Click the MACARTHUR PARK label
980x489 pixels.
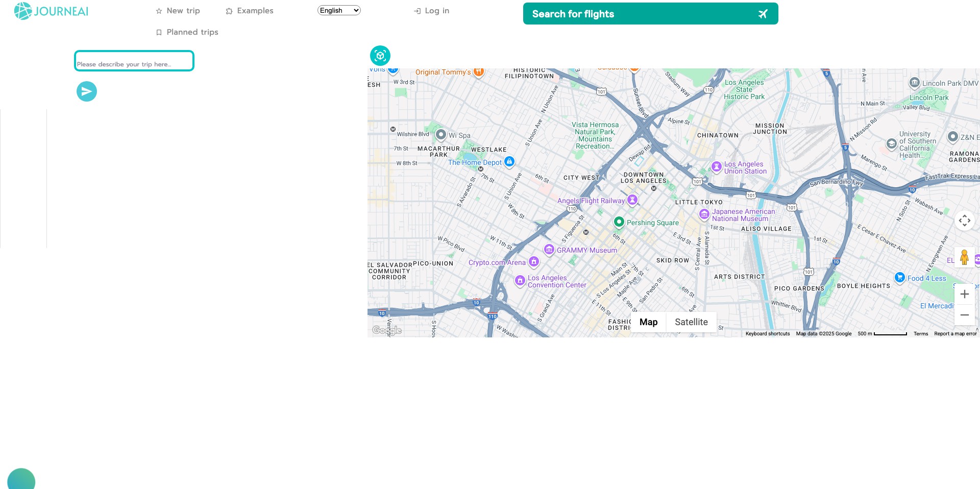(438, 152)
